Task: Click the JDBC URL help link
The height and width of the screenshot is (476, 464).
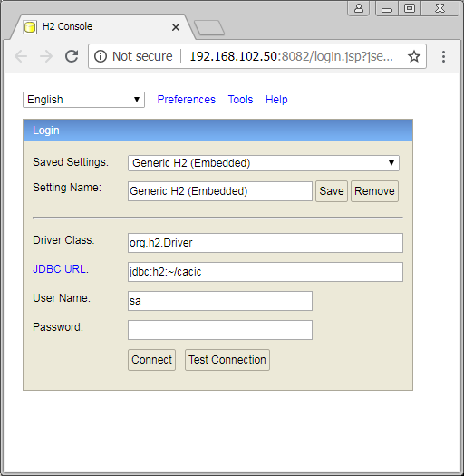Action: click(59, 269)
